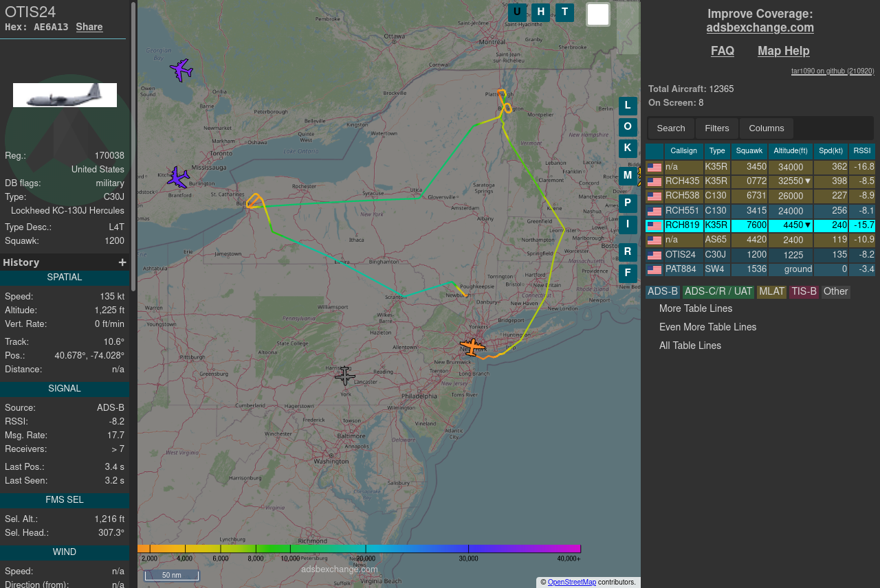Viewport: 880px width, 588px height.
Task: Click the ADS-B legend swatch
Action: pos(663,292)
